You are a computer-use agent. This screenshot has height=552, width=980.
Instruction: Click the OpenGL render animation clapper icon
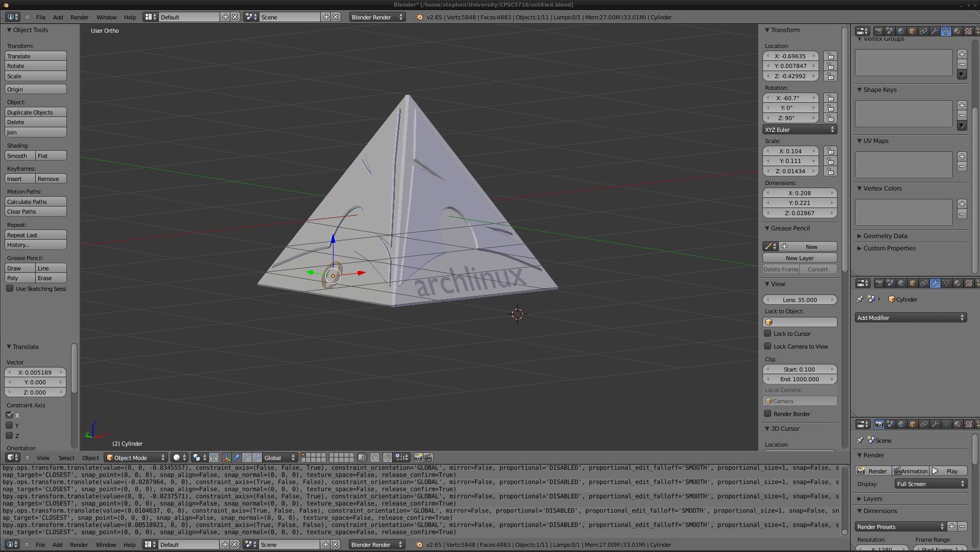428,457
